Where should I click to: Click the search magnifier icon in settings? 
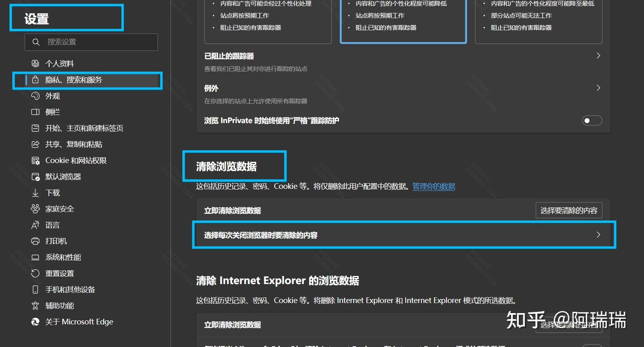(36, 42)
